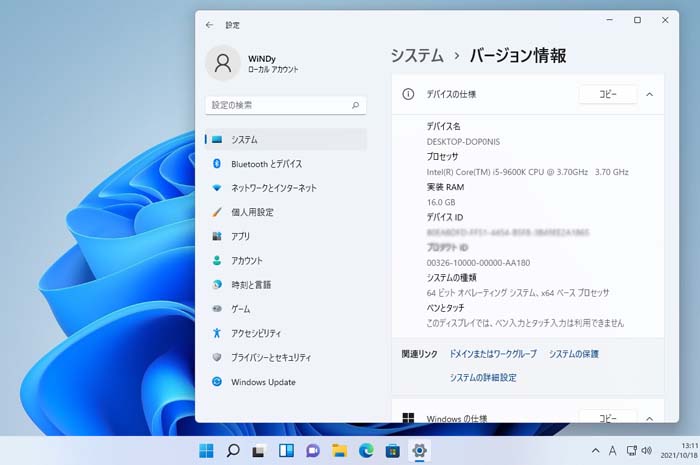The image size is (700, 465).
Task: Open 個人用設定 settings
Action: point(286,212)
